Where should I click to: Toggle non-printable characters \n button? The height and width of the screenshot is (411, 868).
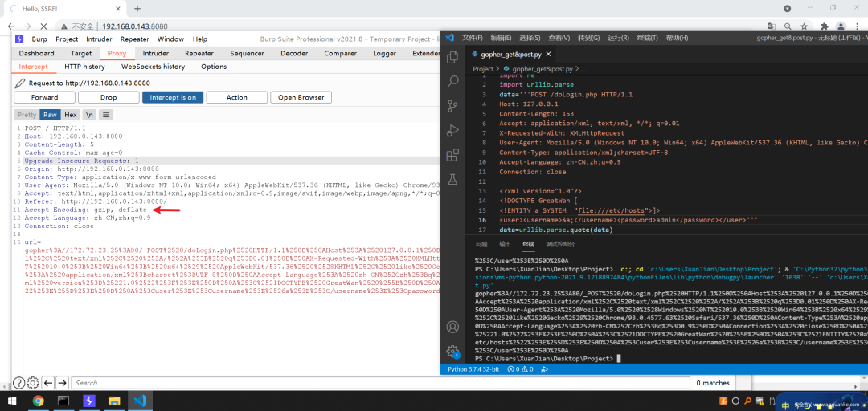click(x=89, y=115)
